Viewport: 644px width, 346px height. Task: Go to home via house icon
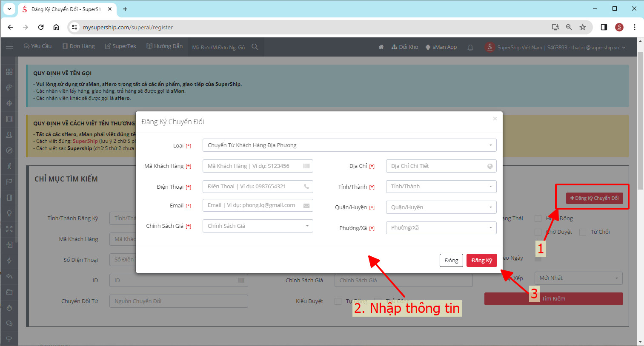tap(381, 47)
